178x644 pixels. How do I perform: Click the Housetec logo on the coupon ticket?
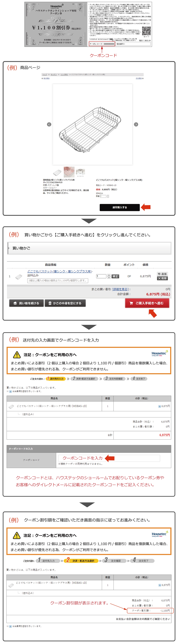click(57, 6)
